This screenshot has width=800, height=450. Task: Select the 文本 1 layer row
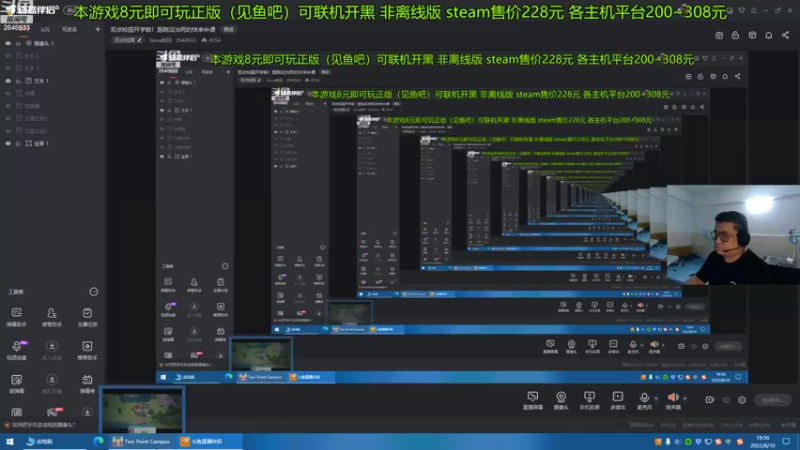tap(52, 81)
